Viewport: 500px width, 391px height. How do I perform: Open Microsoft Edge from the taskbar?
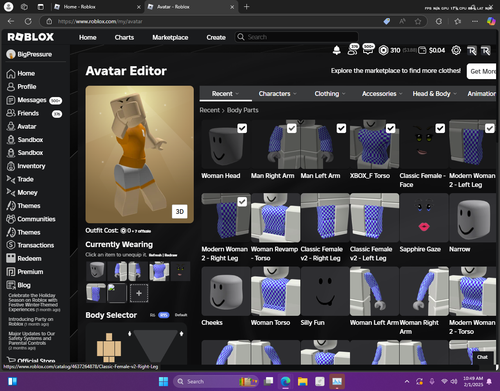click(285, 381)
